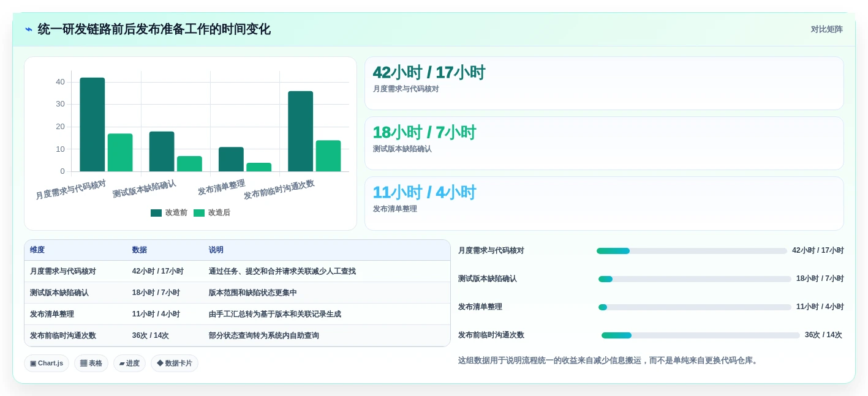Click description 通过任务、提交和合并请求关联减少人工查找
Viewport: 868px width, 396px height.
coord(282,271)
